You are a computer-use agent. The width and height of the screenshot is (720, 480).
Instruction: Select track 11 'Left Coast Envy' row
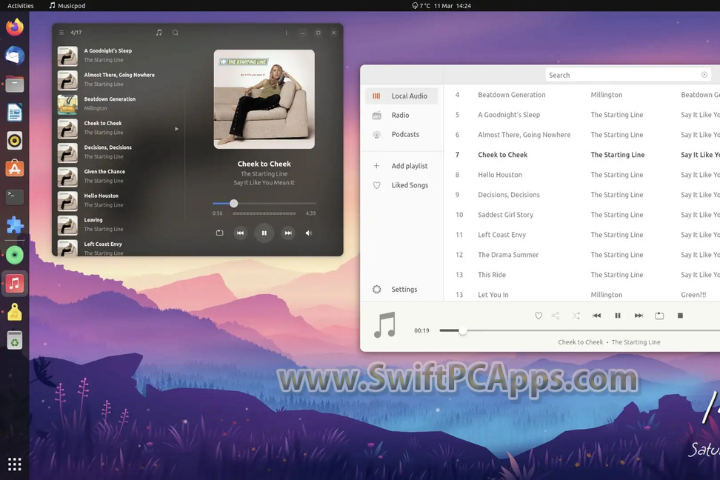coord(582,235)
